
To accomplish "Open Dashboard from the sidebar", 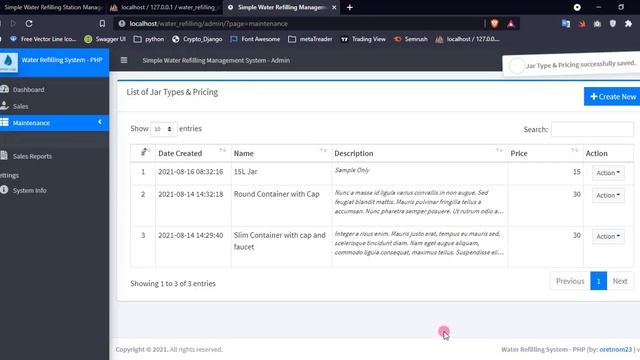I will point(28,89).
